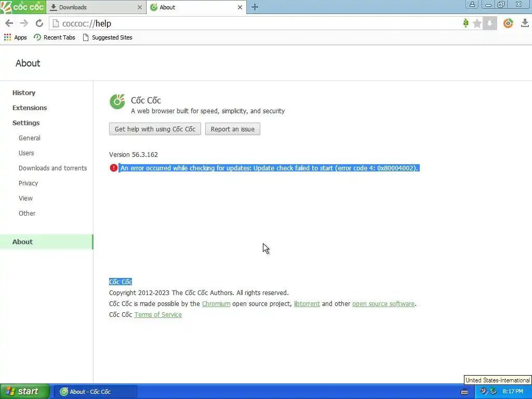Click the orange Cốc Cốc extension icon
Screen dimensions: 532x399
coord(508,23)
